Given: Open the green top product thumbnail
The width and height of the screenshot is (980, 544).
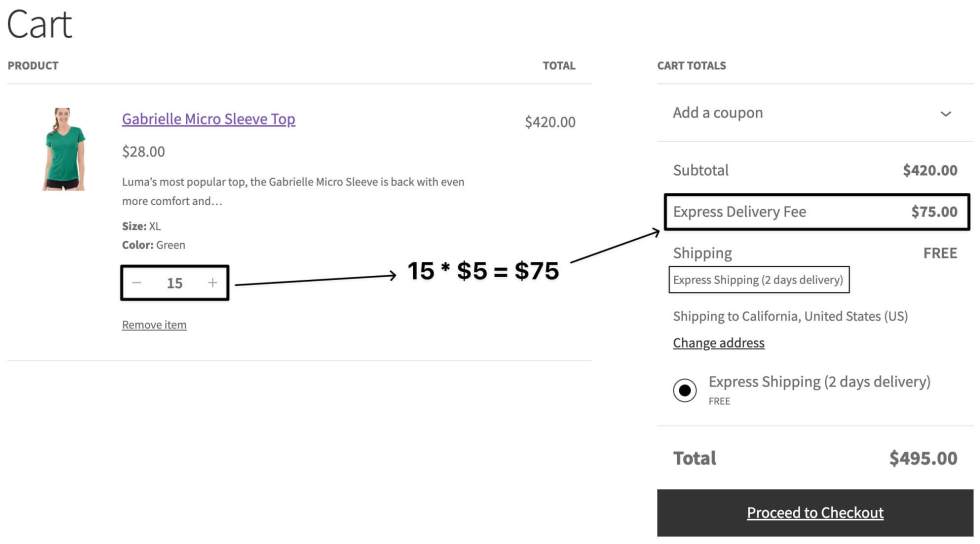Looking at the screenshot, I should pos(64,149).
